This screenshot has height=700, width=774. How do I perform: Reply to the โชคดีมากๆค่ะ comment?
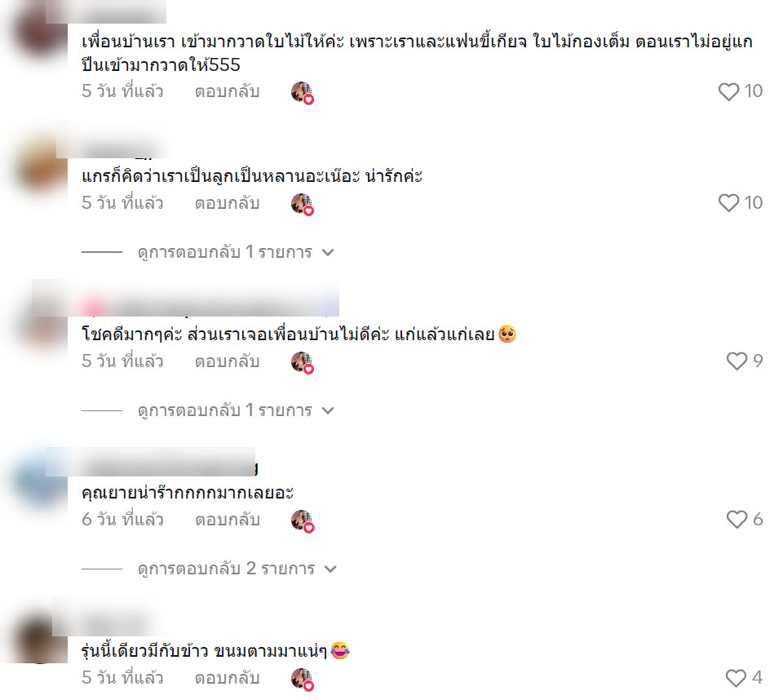click(227, 362)
